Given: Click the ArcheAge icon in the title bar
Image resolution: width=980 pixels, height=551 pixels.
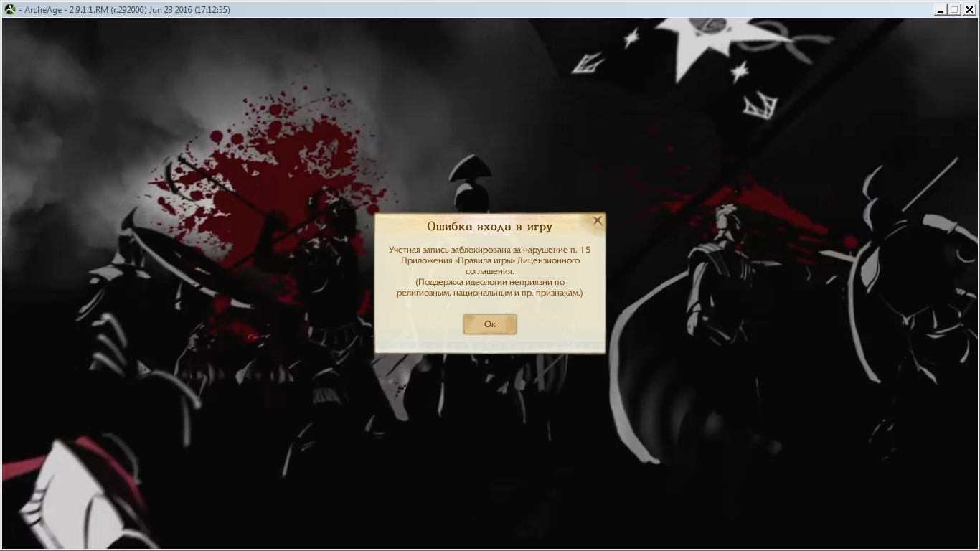Looking at the screenshot, I should 10,9.
